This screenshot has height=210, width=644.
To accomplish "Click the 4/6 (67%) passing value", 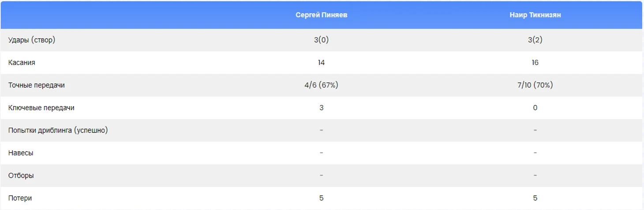I will pyautogui.click(x=321, y=85).
